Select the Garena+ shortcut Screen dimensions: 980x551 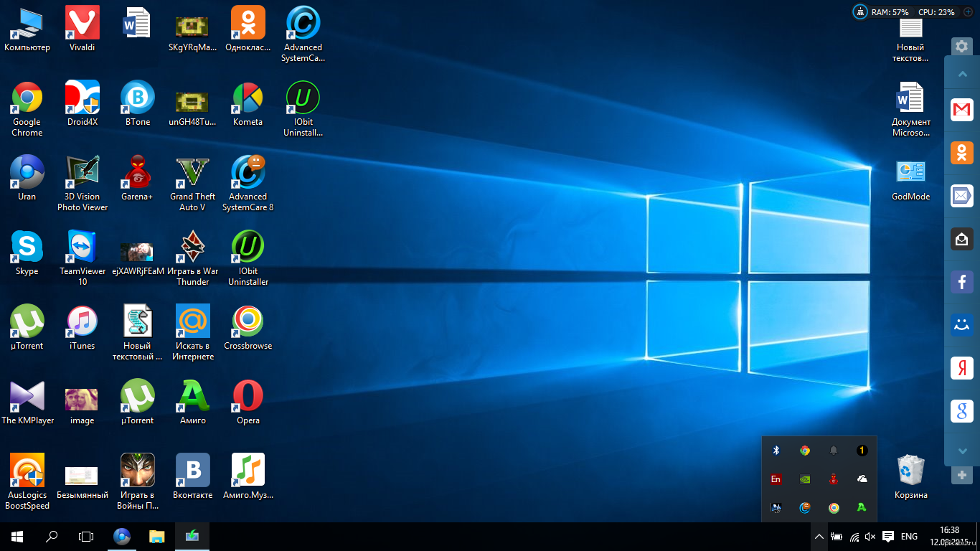(x=138, y=179)
